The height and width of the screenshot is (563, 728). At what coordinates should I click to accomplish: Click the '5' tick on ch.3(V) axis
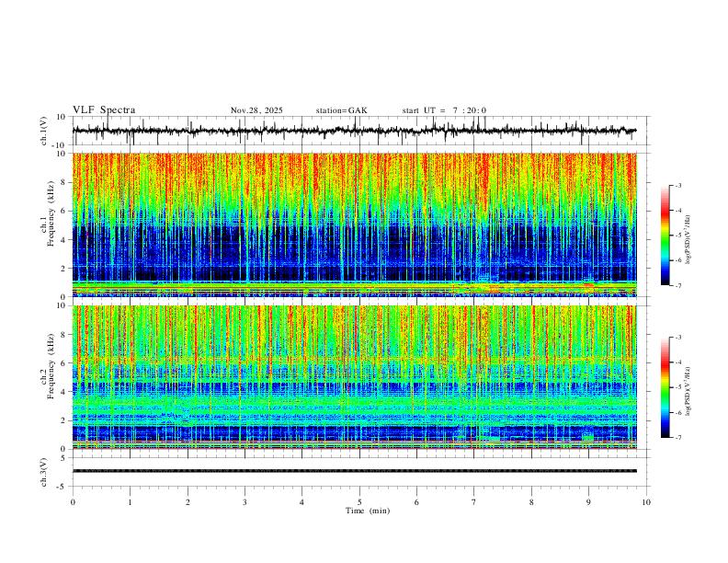(x=63, y=457)
